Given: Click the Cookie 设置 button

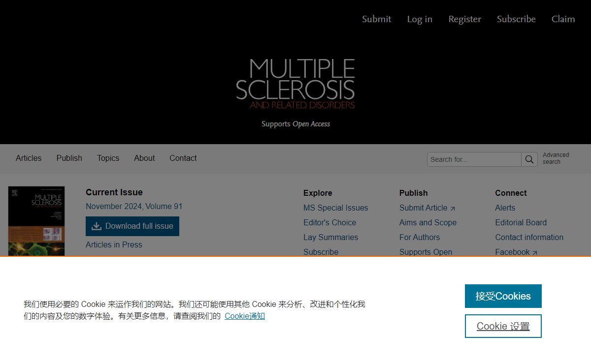Looking at the screenshot, I should pos(503,326).
